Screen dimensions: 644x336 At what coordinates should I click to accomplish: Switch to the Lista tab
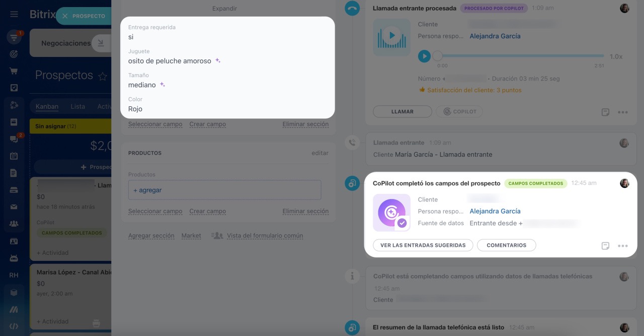(x=77, y=106)
